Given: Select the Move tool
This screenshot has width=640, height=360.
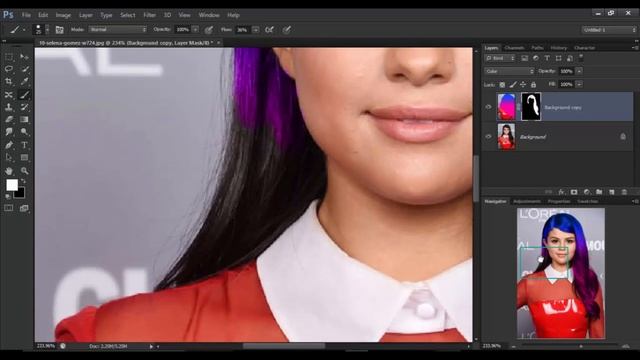Looking at the screenshot, I should tap(24, 57).
